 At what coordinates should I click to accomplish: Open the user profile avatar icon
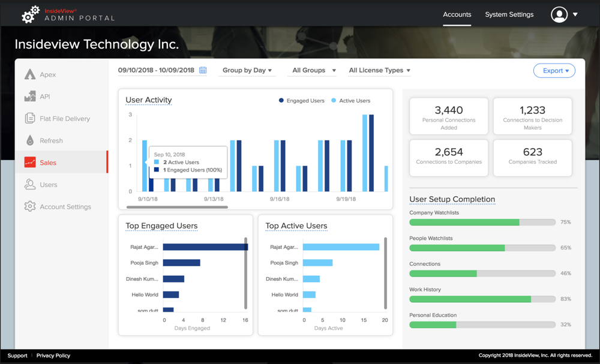click(559, 14)
